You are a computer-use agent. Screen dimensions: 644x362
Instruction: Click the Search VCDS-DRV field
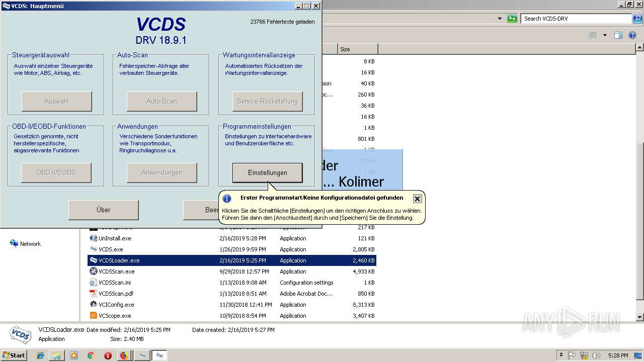coord(577,19)
